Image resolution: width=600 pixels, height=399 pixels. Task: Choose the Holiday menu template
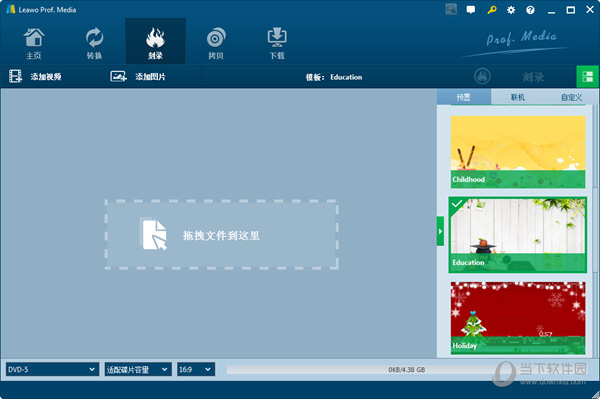tap(518, 318)
